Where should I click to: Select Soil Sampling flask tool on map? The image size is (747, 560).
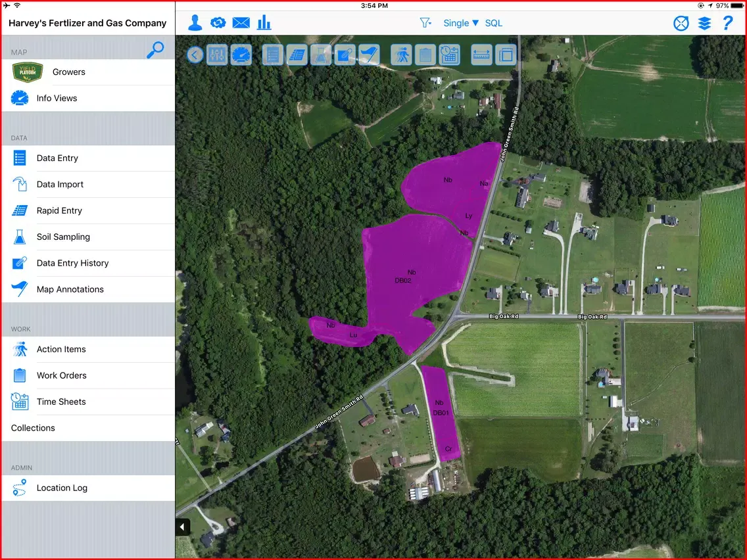321,55
